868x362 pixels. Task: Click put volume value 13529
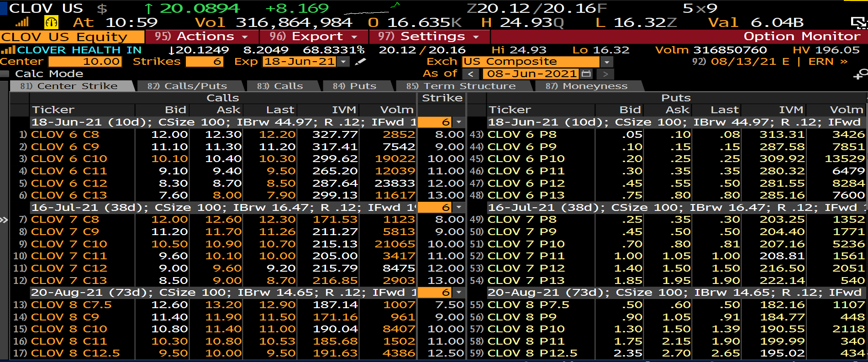click(x=845, y=159)
